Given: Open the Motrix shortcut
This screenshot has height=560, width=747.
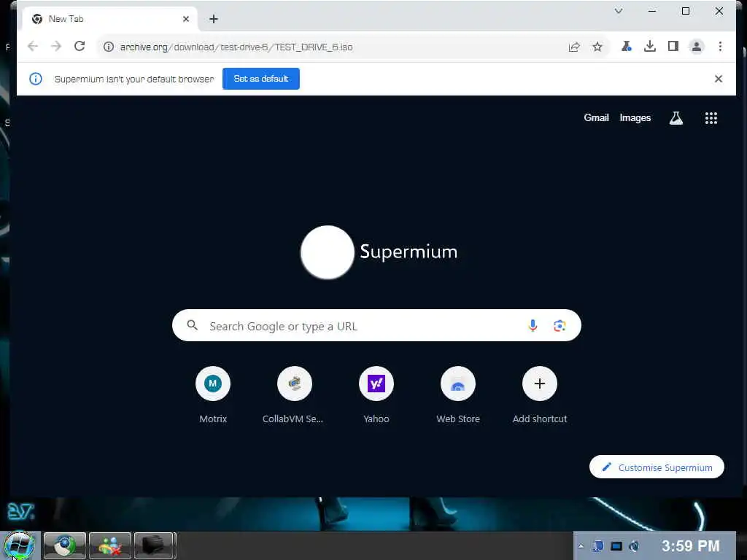Looking at the screenshot, I should tap(213, 384).
